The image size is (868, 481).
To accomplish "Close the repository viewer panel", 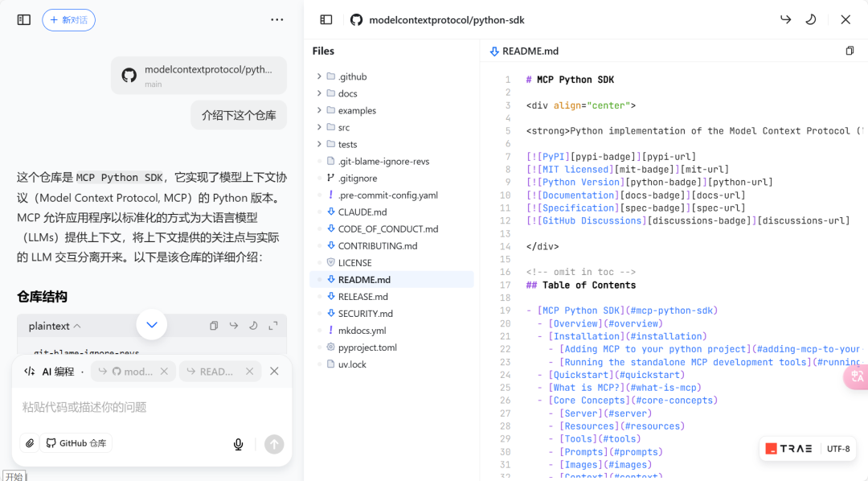I will pyautogui.click(x=845, y=20).
